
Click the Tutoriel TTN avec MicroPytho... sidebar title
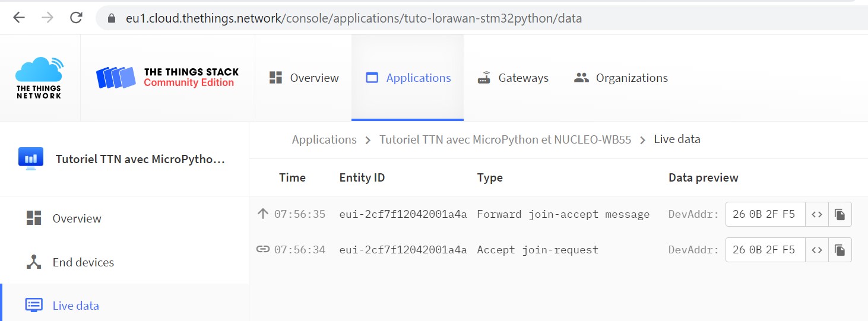click(x=140, y=159)
